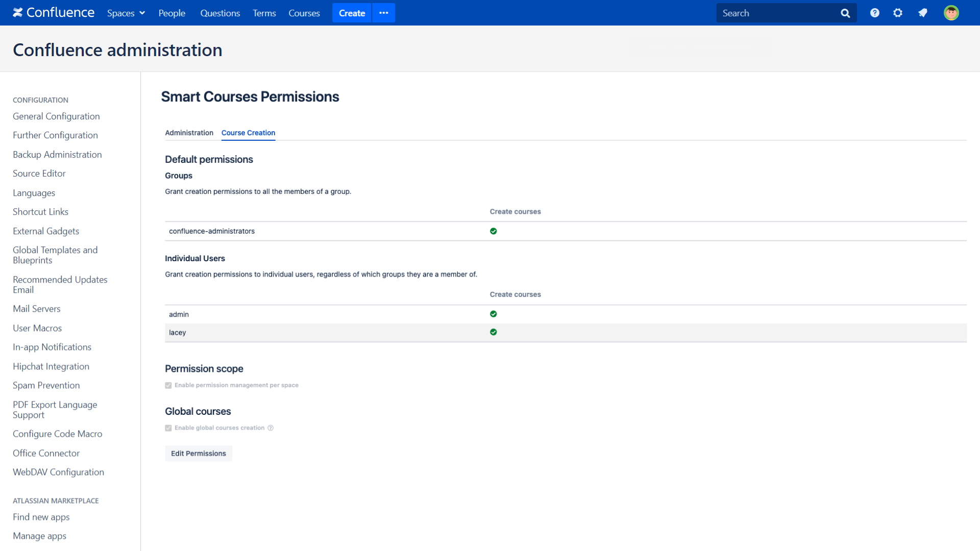Open the Help question mark icon
980x551 pixels.
coord(875,13)
